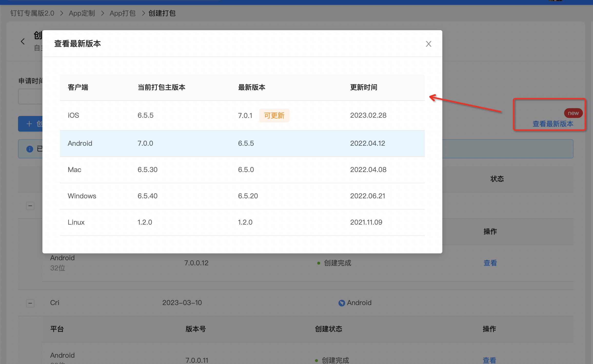Screen dimensions: 593x364
Task: Click the 最新版本 column header
Action: pos(252,87)
